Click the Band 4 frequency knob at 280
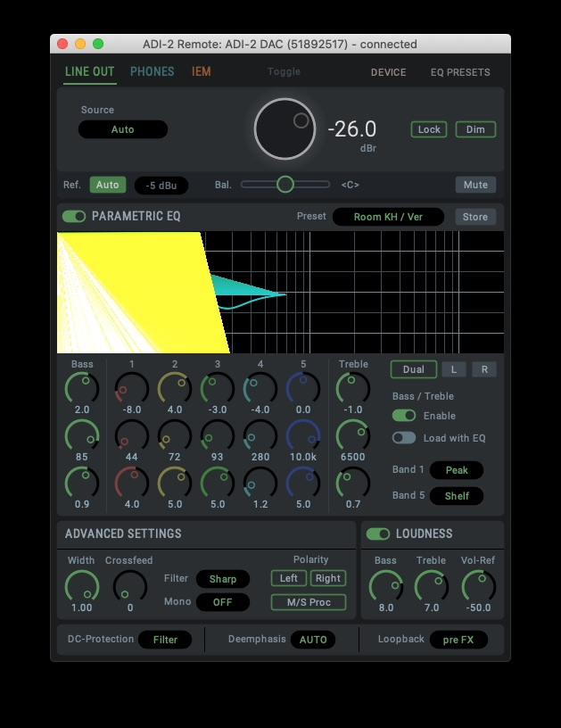 260,435
